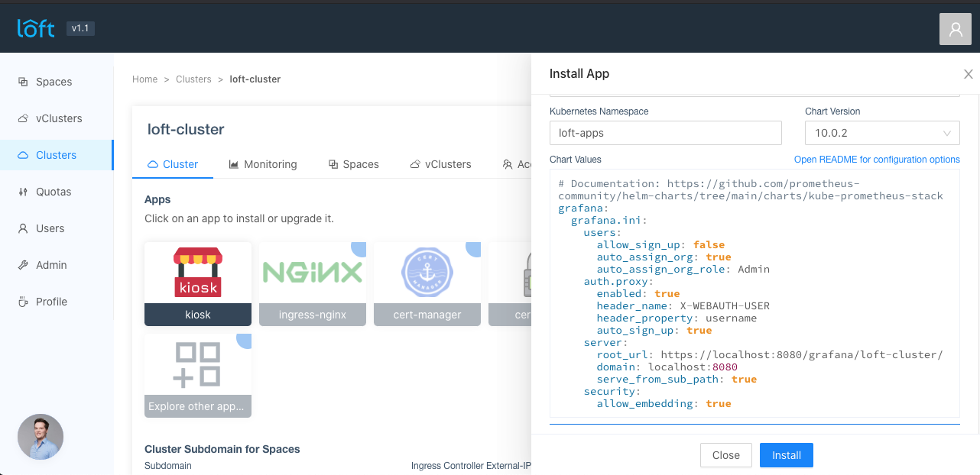Navigate to Users in sidebar
Viewport: 980px width, 475px height.
pyautogui.click(x=50, y=228)
